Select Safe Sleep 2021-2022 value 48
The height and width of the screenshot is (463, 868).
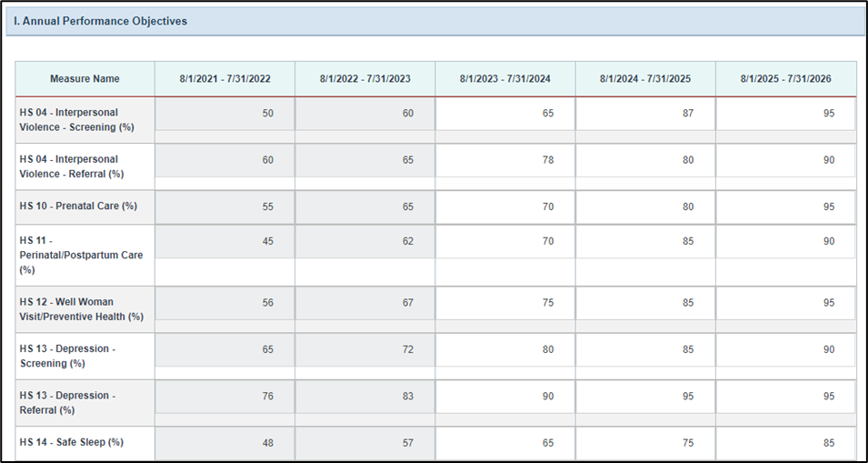tap(224, 443)
